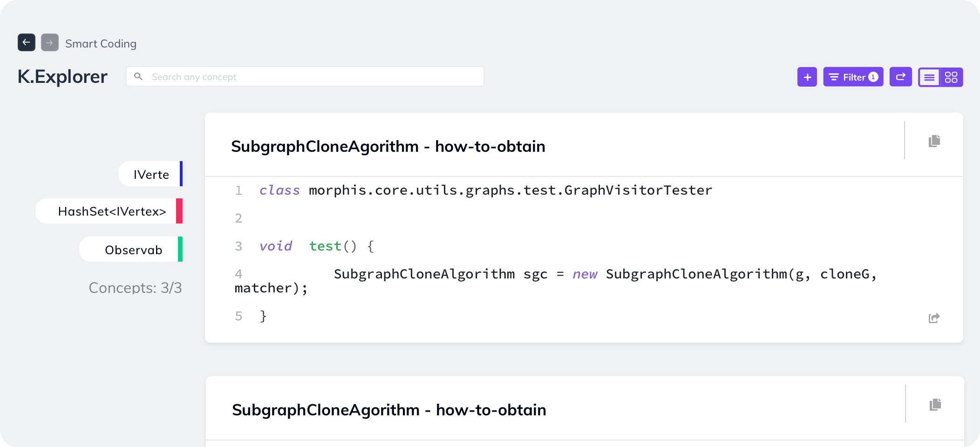Viewport: 980px width, 447px height.
Task: Select the IVerte concept tag
Action: click(x=151, y=174)
